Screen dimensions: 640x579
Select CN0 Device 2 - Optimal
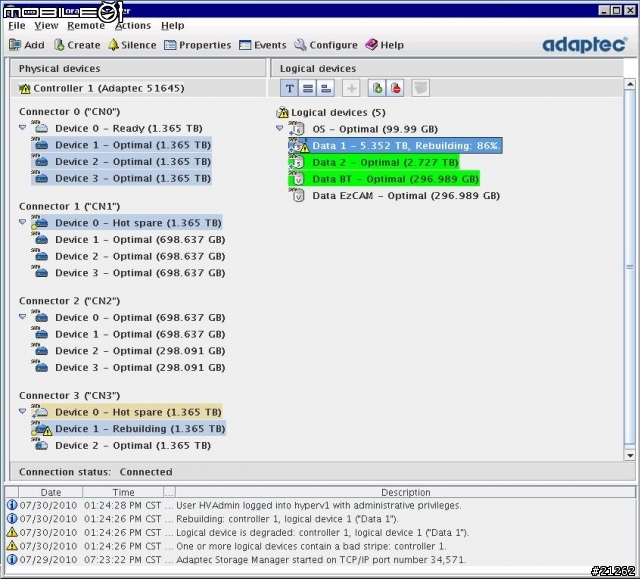point(133,162)
